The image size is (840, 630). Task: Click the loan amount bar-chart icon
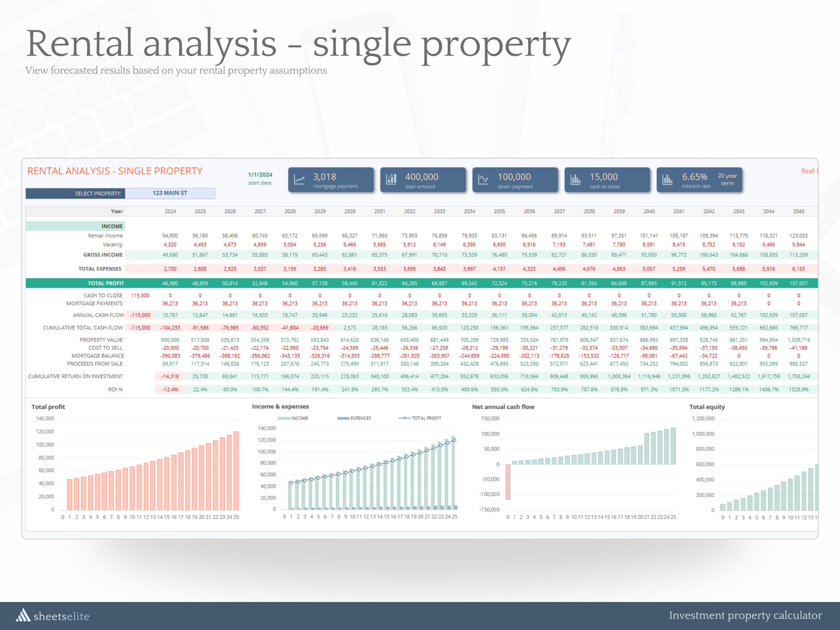(x=391, y=179)
